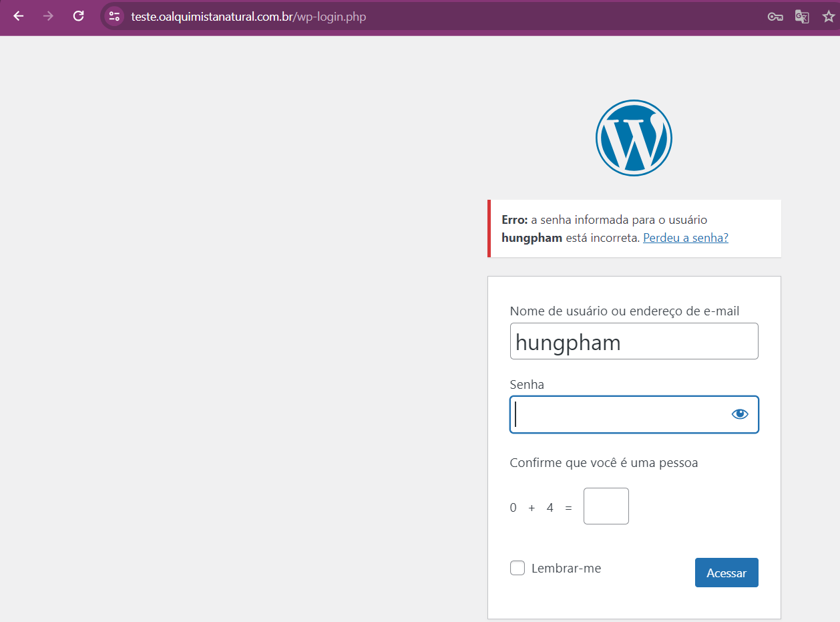This screenshot has height=622, width=840.
Task: Show the password with the eye icon
Action: click(x=740, y=414)
